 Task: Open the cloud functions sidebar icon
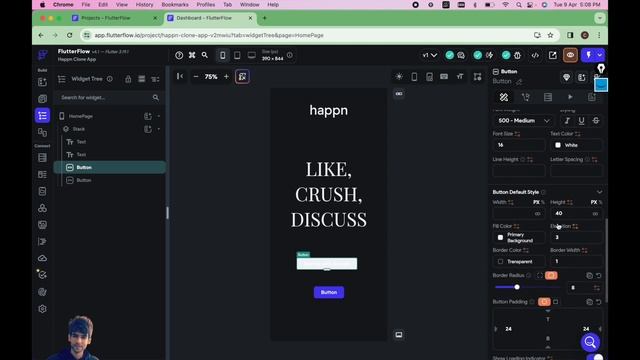pos(42,258)
